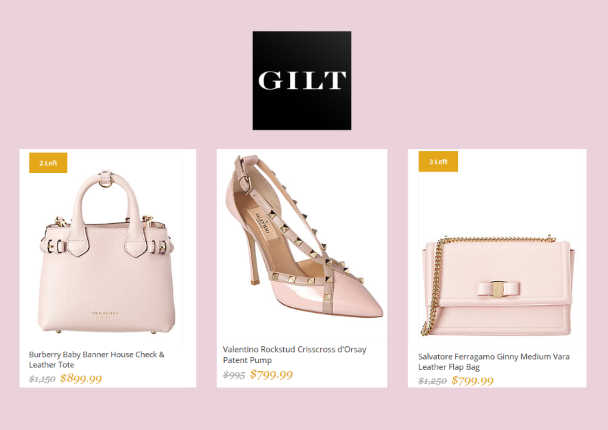Open Valentino Rockstud Crisscross d'Orsay title
Image resolution: width=608 pixels, height=430 pixels.
294,354
